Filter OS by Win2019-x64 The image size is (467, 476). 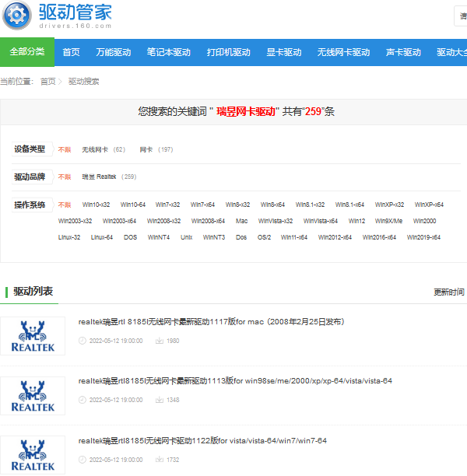tap(423, 237)
